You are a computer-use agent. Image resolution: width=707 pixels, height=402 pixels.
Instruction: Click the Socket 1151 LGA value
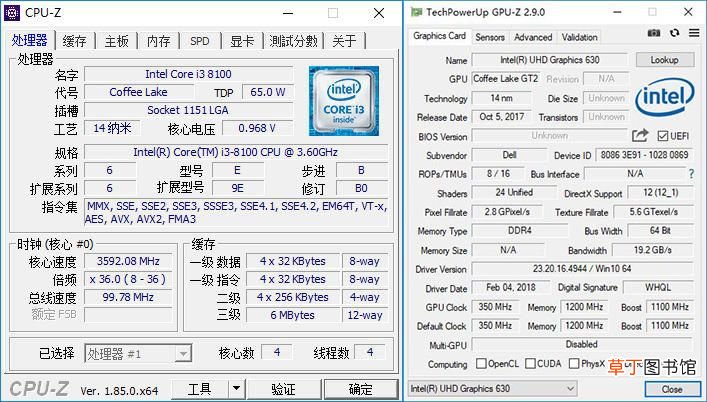click(x=188, y=110)
